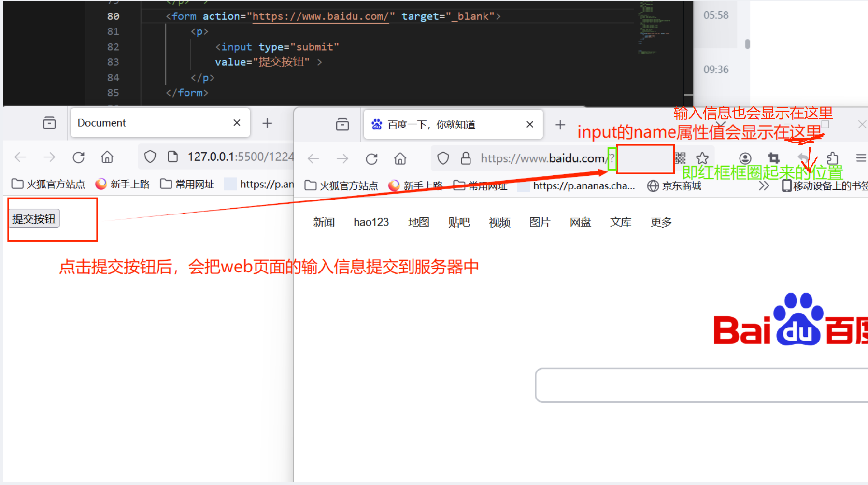868x485 pixels.
Task: Open the 网盘 link on Baidu
Action: coord(580,222)
